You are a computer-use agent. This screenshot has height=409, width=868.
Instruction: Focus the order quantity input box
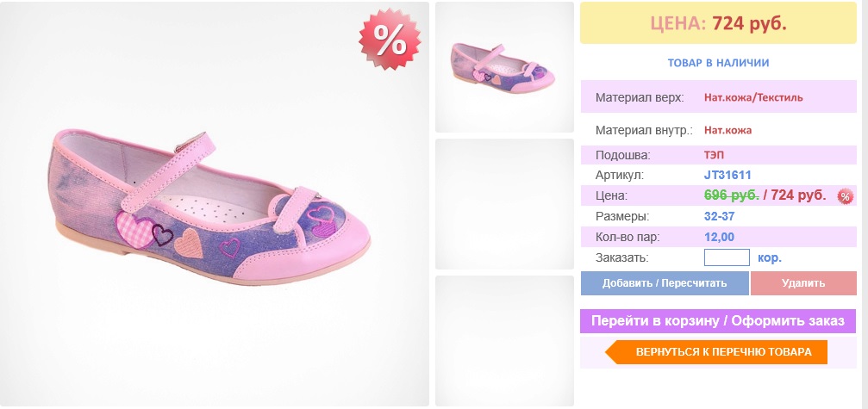727,257
